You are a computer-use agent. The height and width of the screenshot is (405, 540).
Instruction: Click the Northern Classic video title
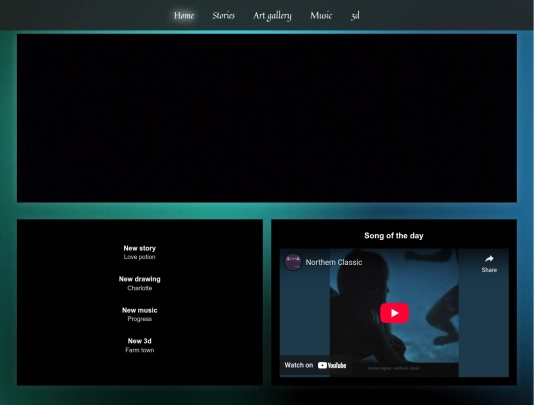334,262
